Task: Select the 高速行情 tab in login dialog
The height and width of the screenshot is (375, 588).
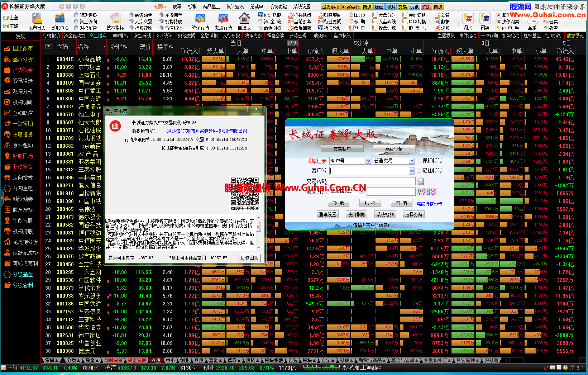Action: pos(394,148)
